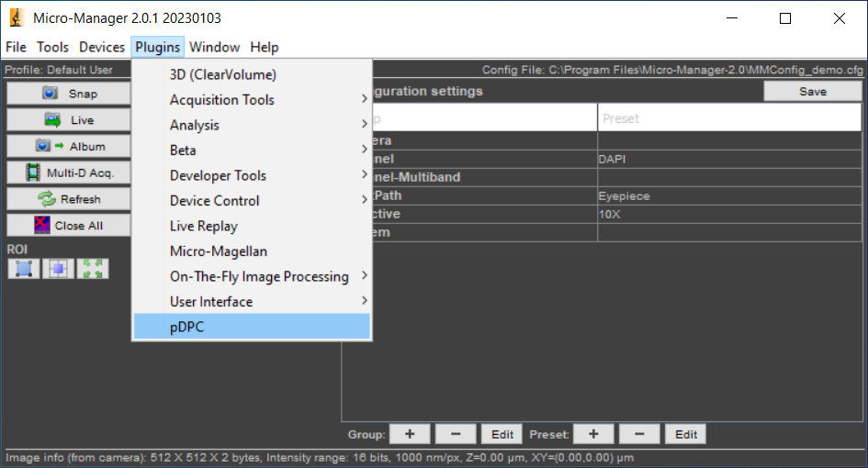Add a new preset with plus button
The width and height of the screenshot is (868, 468).
pos(594,434)
